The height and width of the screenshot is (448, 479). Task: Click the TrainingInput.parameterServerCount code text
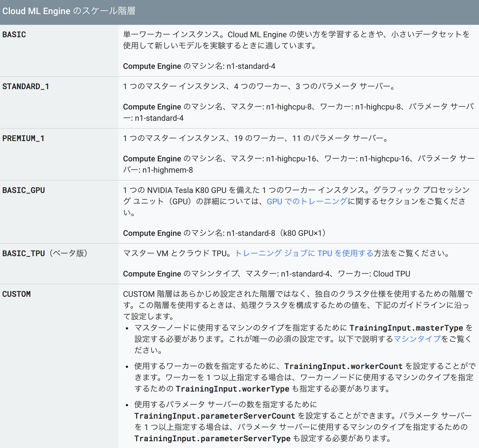click(x=214, y=416)
